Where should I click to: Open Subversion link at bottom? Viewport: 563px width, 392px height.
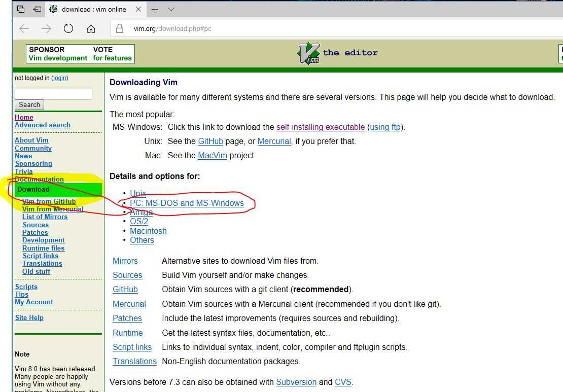(x=296, y=382)
